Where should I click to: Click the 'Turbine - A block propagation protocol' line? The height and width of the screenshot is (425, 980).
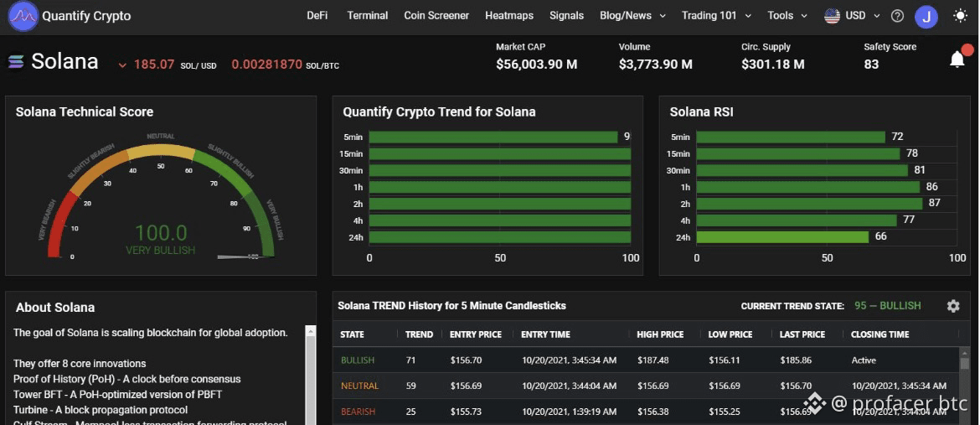click(x=101, y=410)
